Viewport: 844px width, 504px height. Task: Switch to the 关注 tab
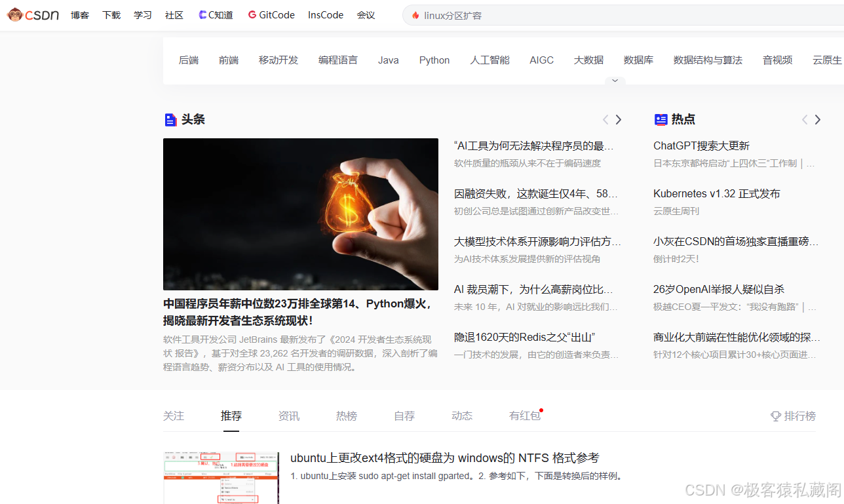pos(173,416)
